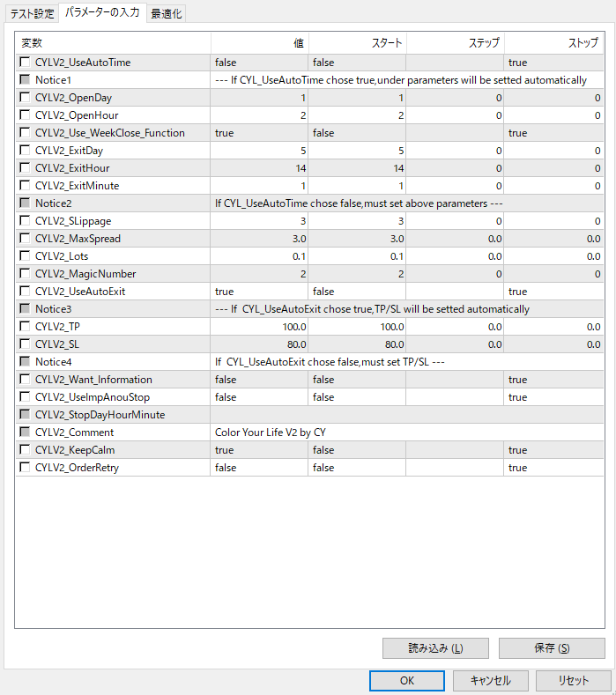This screenshot has width=616, height=695.
Task: Click the CYLV2_Lots value cell '0.1'
Action: coord(259,256)
